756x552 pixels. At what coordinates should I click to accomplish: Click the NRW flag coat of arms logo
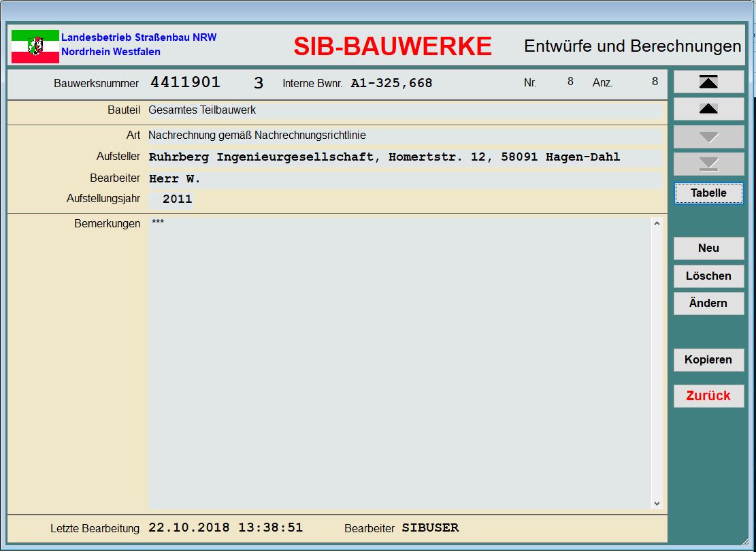pos(35,47)
